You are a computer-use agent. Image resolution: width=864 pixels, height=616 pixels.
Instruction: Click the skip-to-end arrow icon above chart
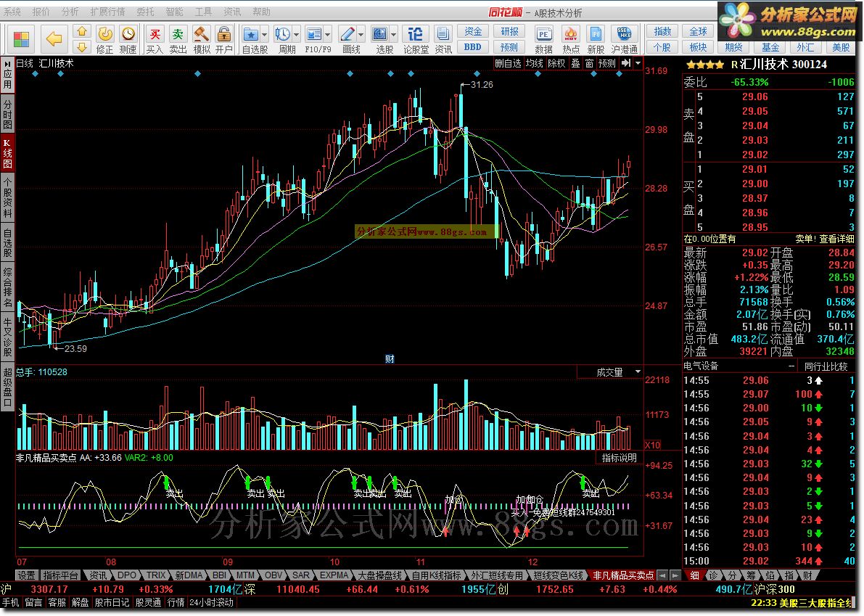coord(626,63)
